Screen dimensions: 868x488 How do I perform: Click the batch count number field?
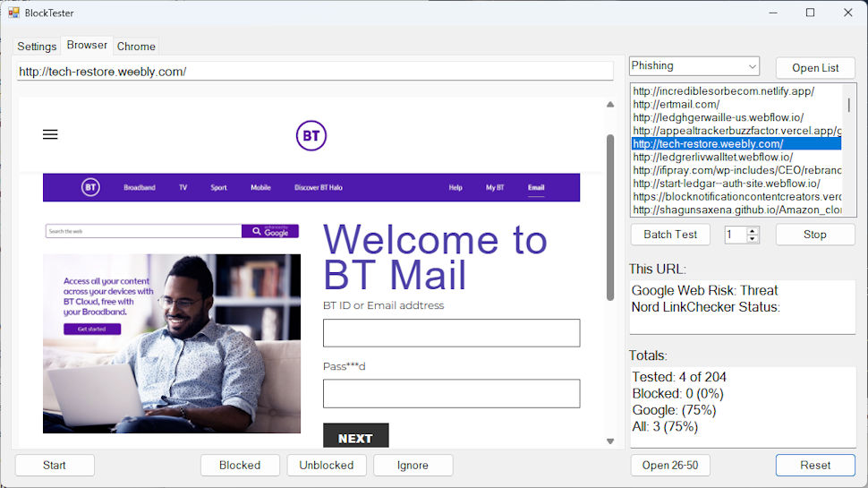pyautogui.click(x=736, y=235)
